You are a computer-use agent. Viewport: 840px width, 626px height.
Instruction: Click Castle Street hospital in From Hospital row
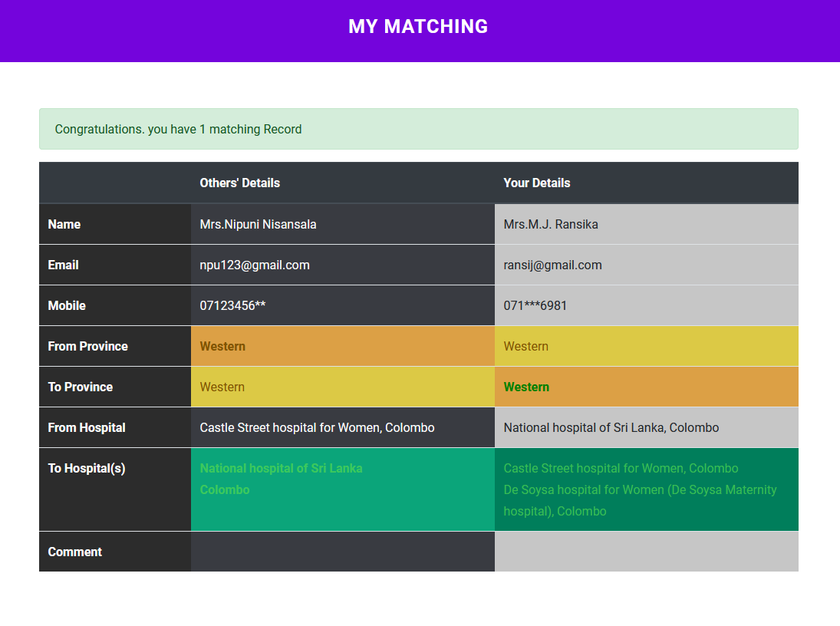(x=317, y=427)
